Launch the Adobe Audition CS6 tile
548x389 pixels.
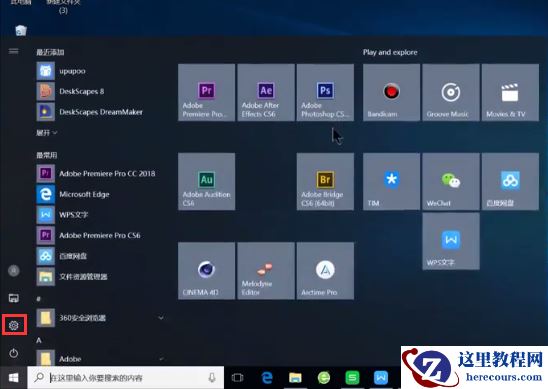pyautogui.click(x=207, y=181)
